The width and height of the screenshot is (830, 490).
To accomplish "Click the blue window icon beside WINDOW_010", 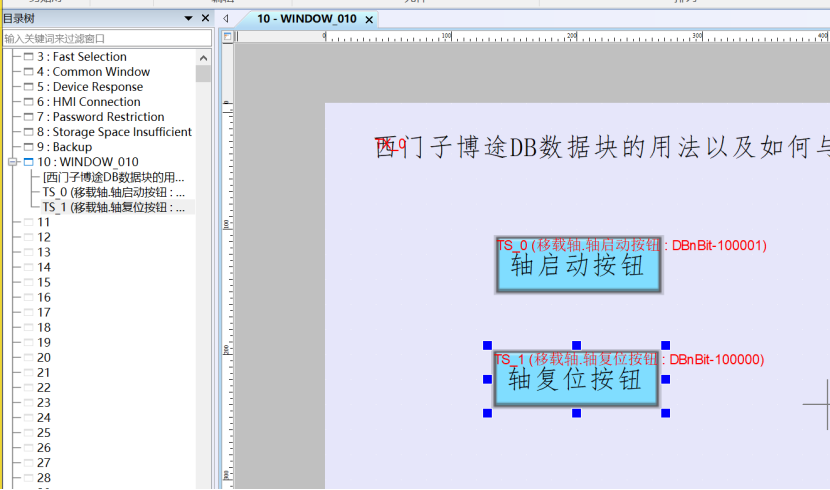I will (x=29, y=162).
